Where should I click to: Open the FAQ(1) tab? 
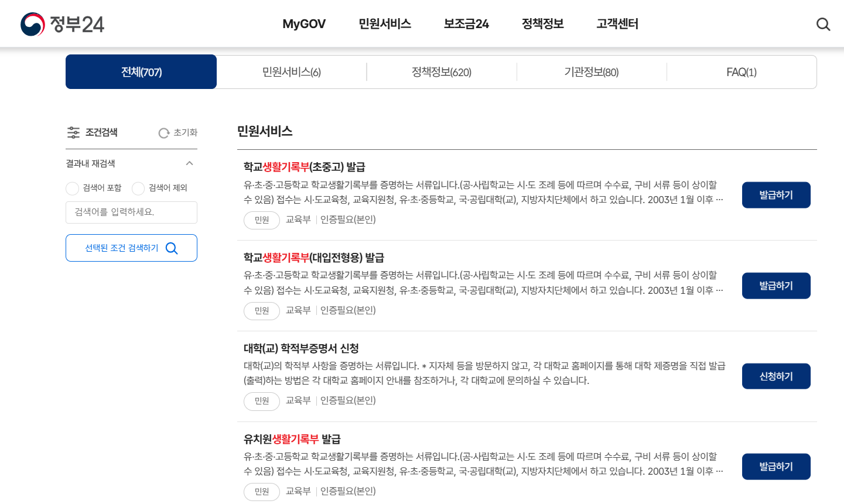pos(742,71)
